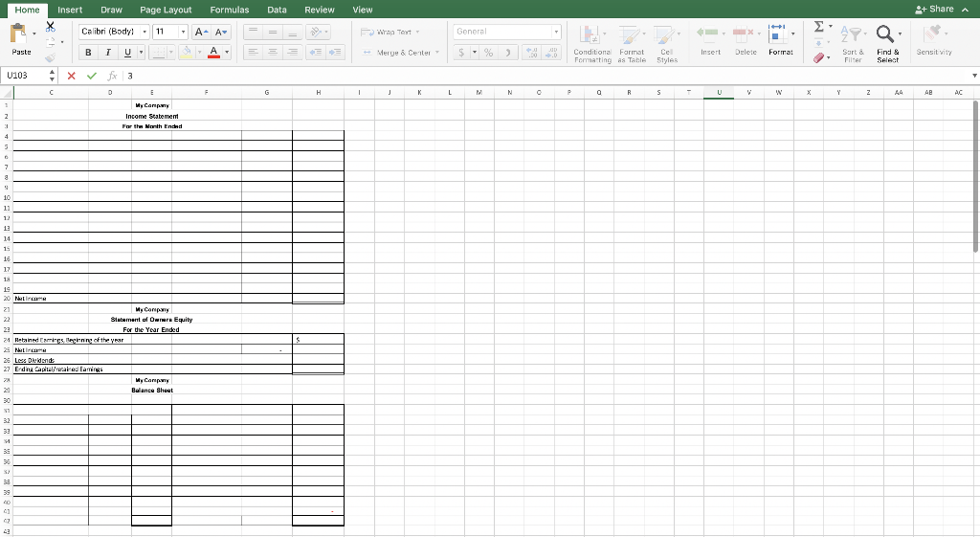This screenshot has width=980, height=537.
Task: Switch to the Formulas tab
Action: [230, 10]
